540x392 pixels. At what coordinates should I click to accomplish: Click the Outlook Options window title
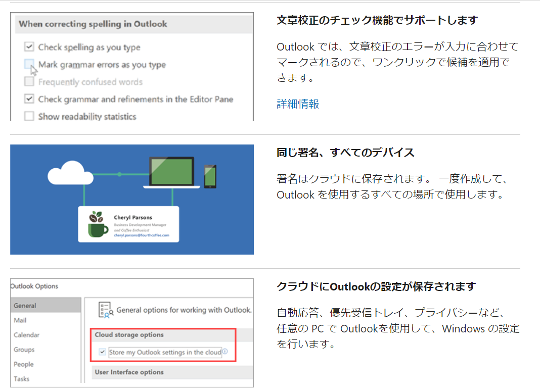pos(34,286)
